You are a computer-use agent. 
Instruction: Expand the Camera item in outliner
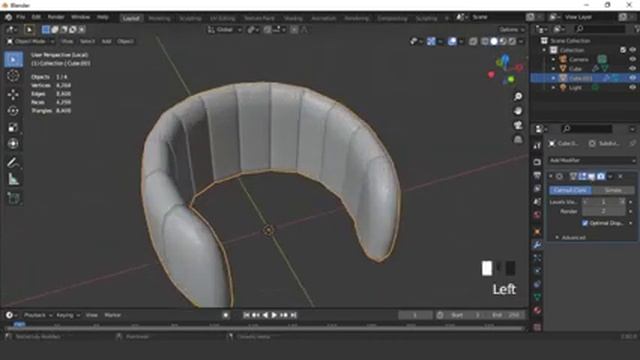553,60
